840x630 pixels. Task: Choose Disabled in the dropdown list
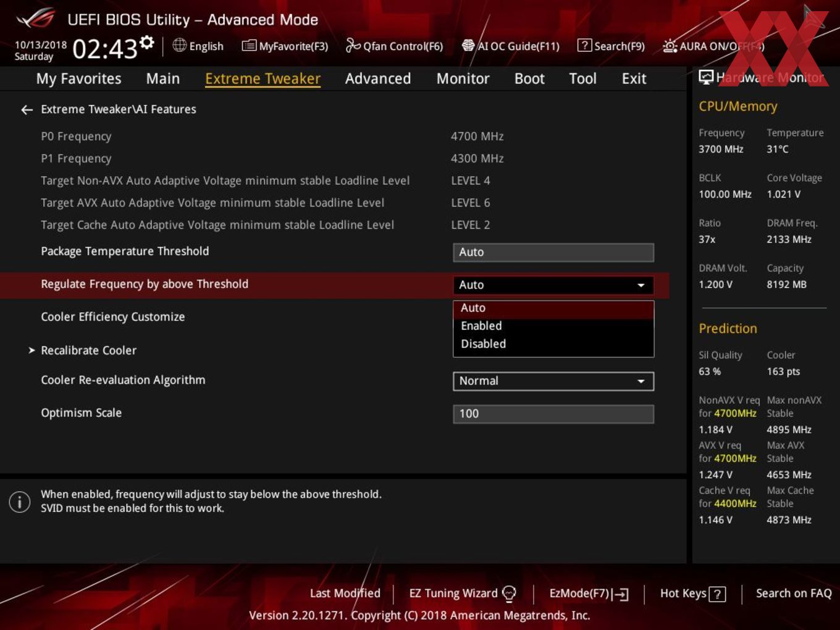pos(553,344)
